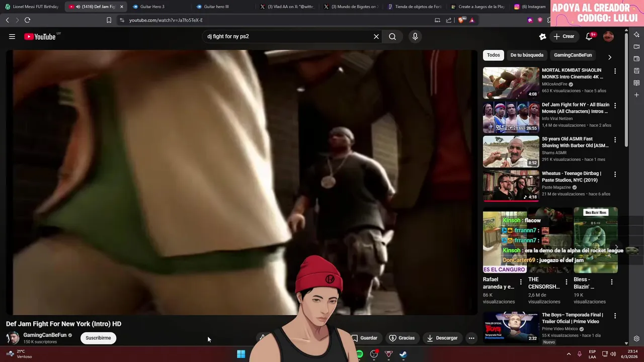Open GamingCanBeFun channel link
The height and width of the screenshot is (362, 644).
45,335
